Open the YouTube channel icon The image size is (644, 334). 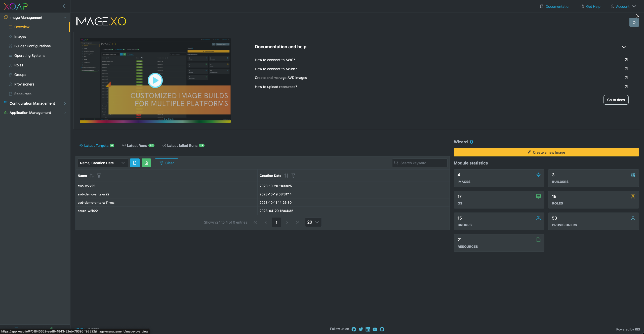375,329
